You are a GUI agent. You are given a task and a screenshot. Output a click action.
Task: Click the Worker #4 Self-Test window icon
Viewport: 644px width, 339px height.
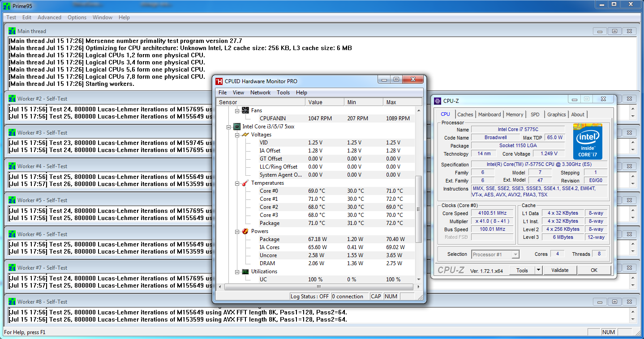point(12,166)
